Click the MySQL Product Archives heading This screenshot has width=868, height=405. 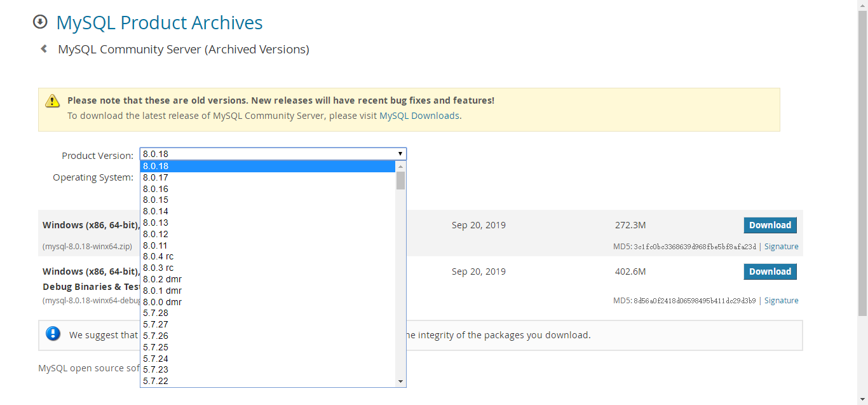[159, 22]
